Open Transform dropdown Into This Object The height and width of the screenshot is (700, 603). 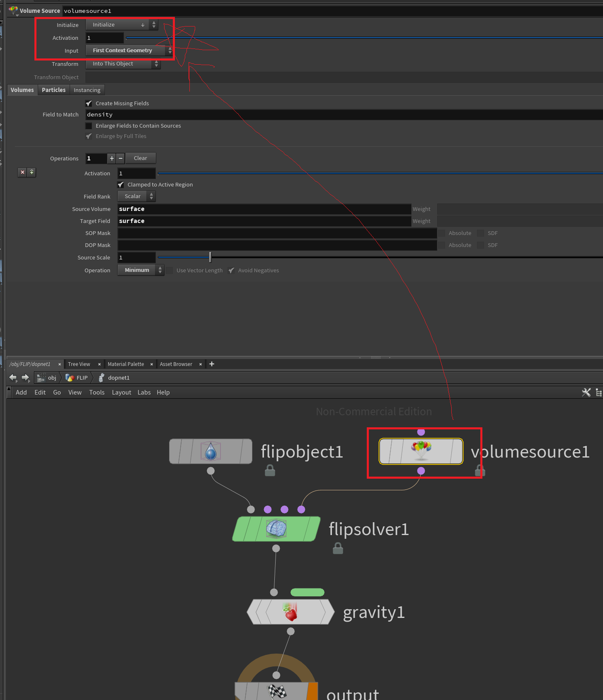[123, 64]
